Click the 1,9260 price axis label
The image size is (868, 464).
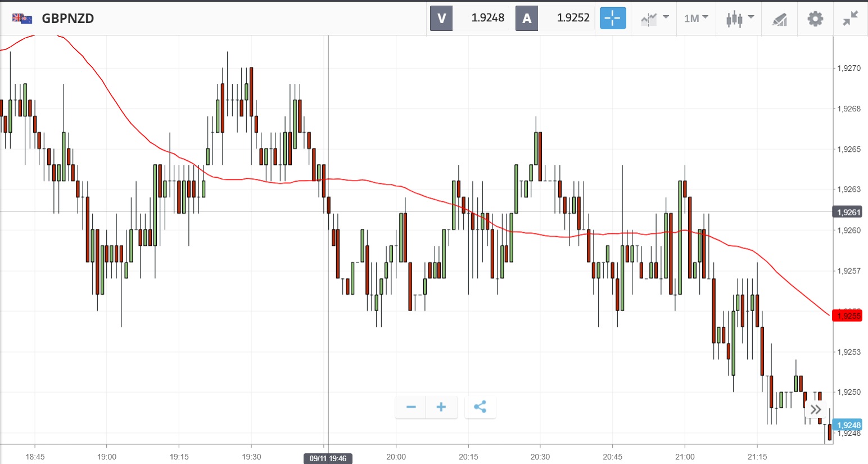(x=849, y=230)
